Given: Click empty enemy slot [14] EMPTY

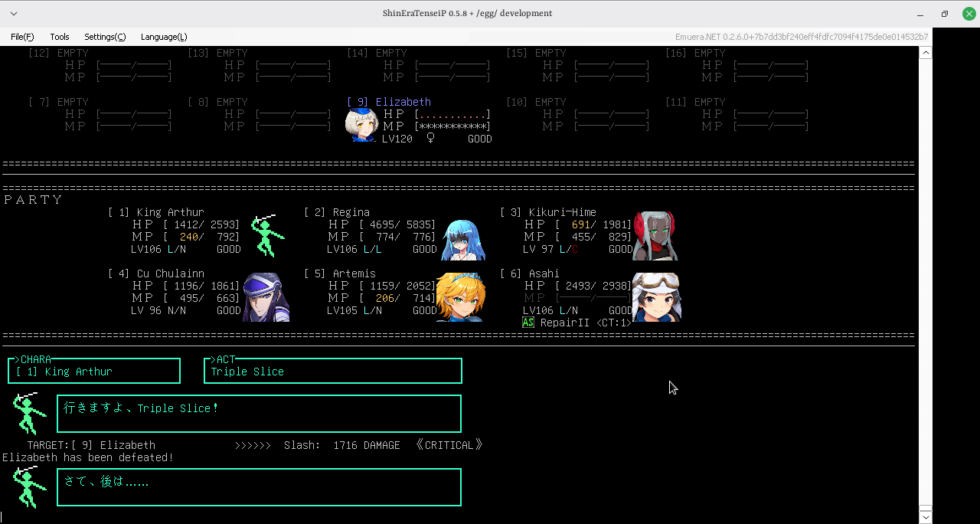Looking at the screenshot, I should tap(377, 53).
